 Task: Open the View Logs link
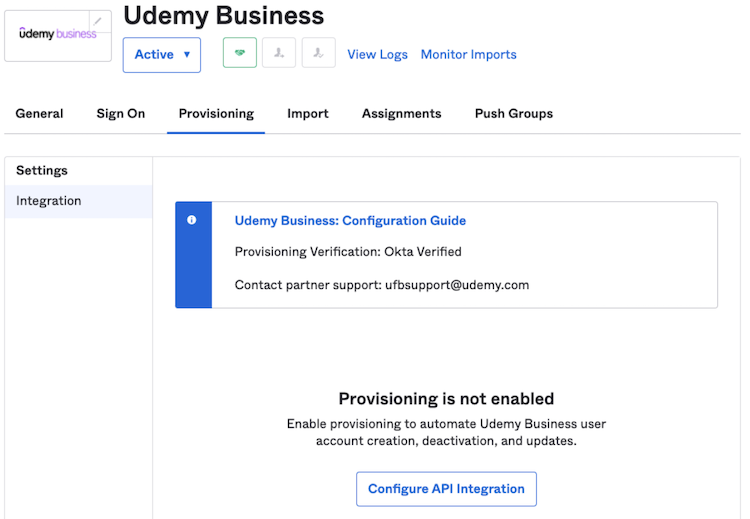point(377,55)
